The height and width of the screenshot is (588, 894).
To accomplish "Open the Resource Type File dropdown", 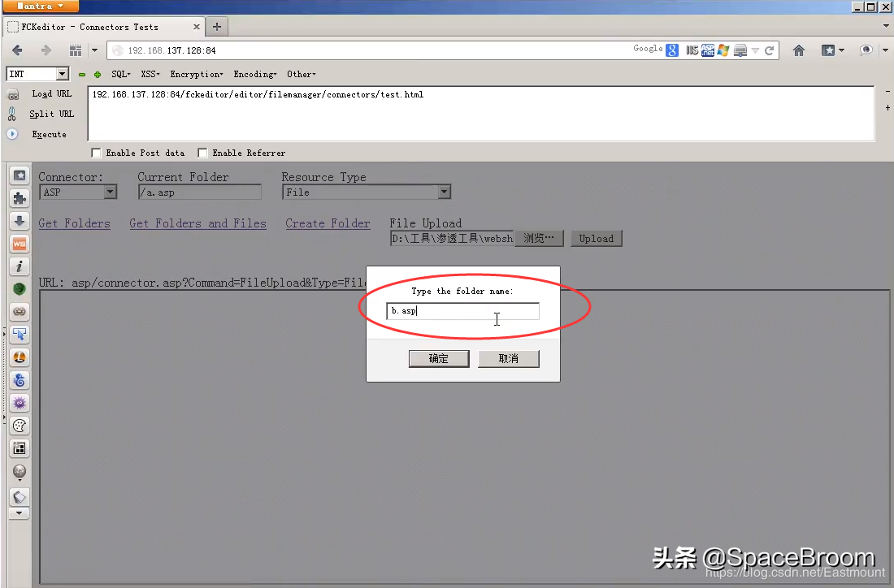I will 444,192.
